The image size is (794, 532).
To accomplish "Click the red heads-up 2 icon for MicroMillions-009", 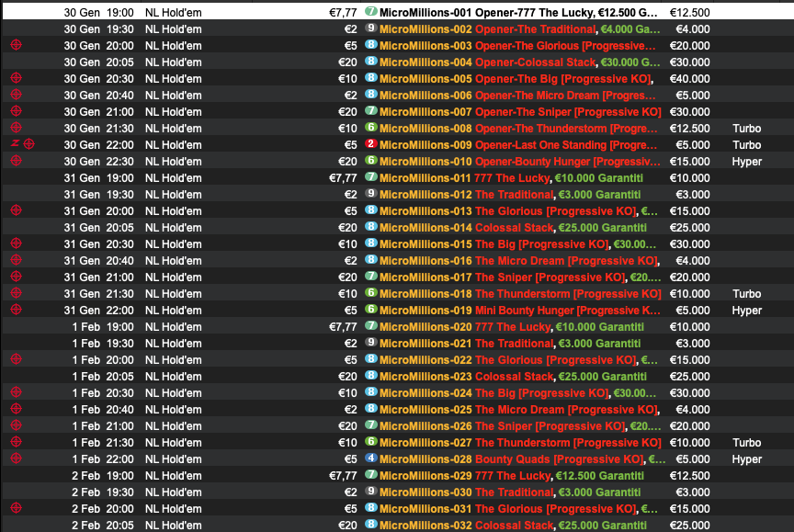I will pos(370,143).
